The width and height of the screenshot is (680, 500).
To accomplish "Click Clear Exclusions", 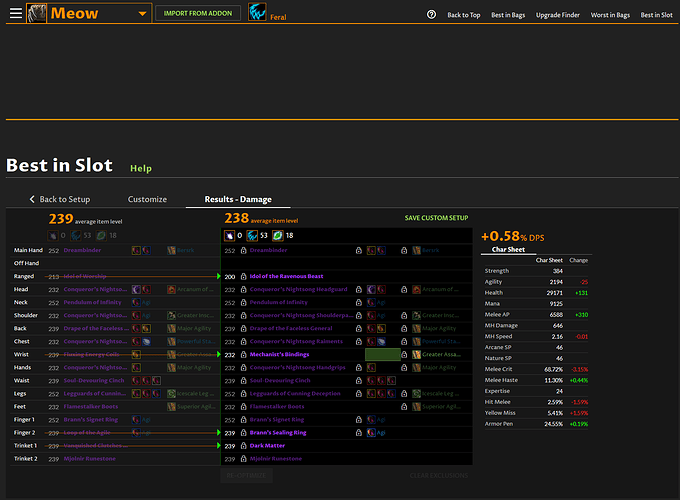I will (x=439, y=476).
